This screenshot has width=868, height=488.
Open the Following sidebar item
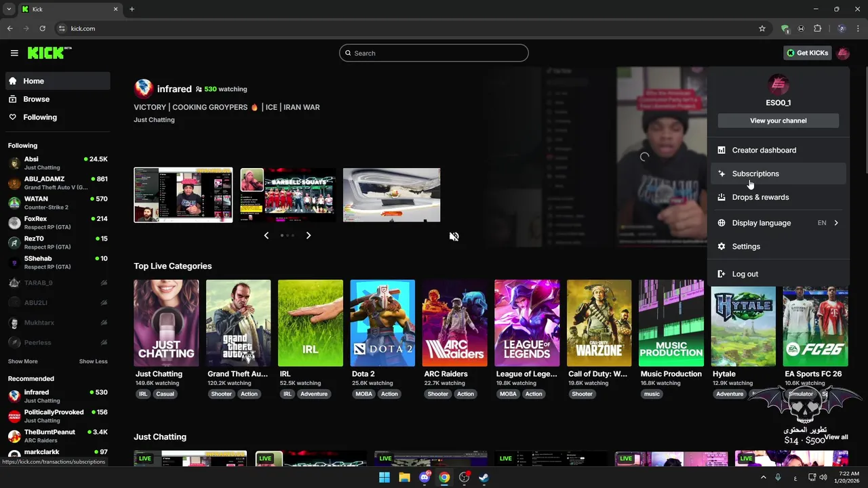click(58, 117)
